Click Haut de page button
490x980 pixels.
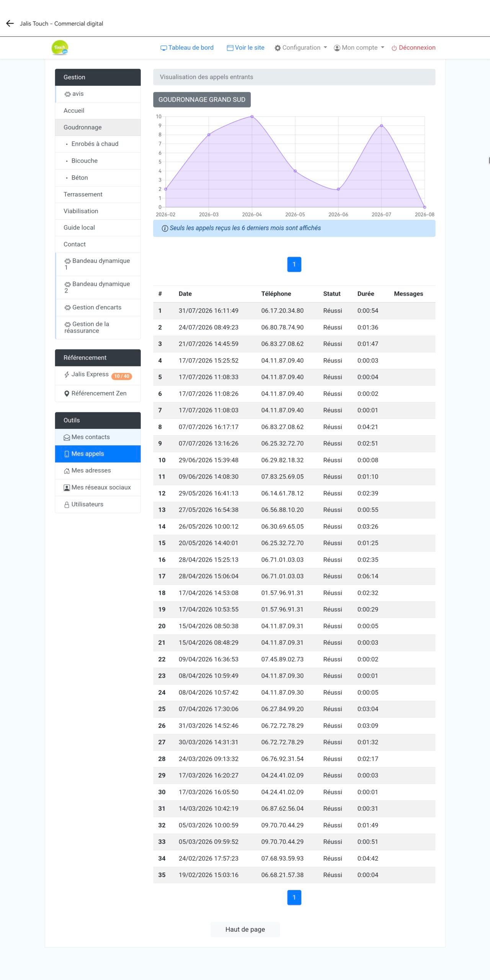(x=245, y=929)
